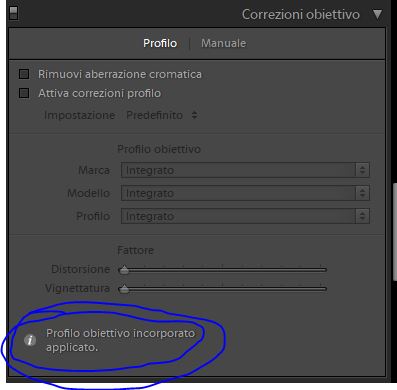Click the Profilo obiettivo incorporato applicato message
397x390 pixels.
pyautogui.click(x=120, y=340)
